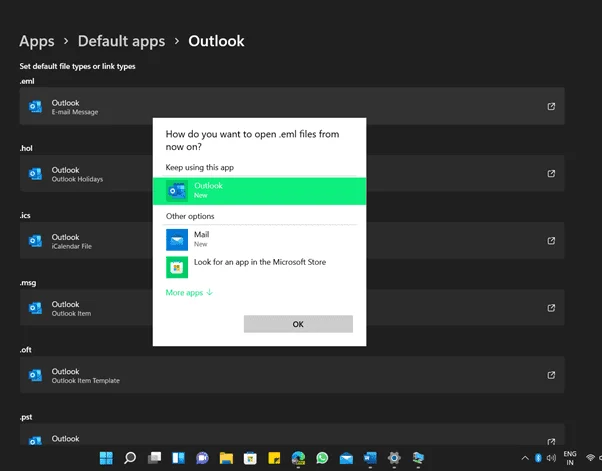Click Outlook icon in the .hol row

pyautogui.click(x=35, y=174)
